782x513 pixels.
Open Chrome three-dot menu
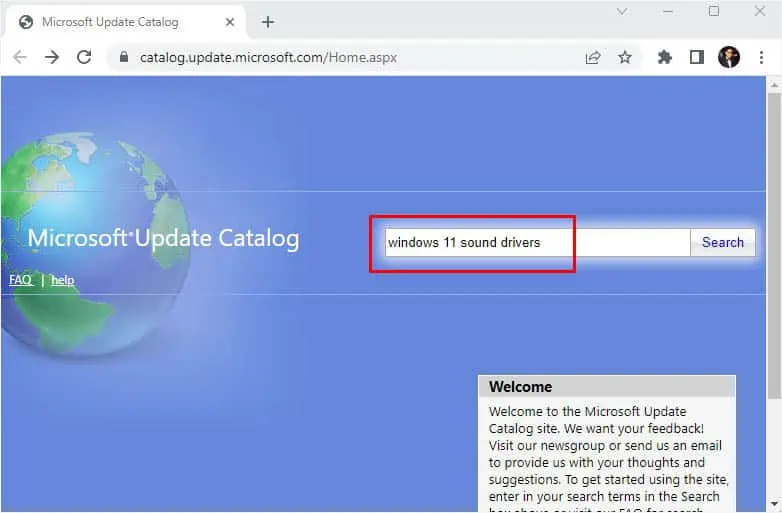pyautogui.click(x=761, y=57)
